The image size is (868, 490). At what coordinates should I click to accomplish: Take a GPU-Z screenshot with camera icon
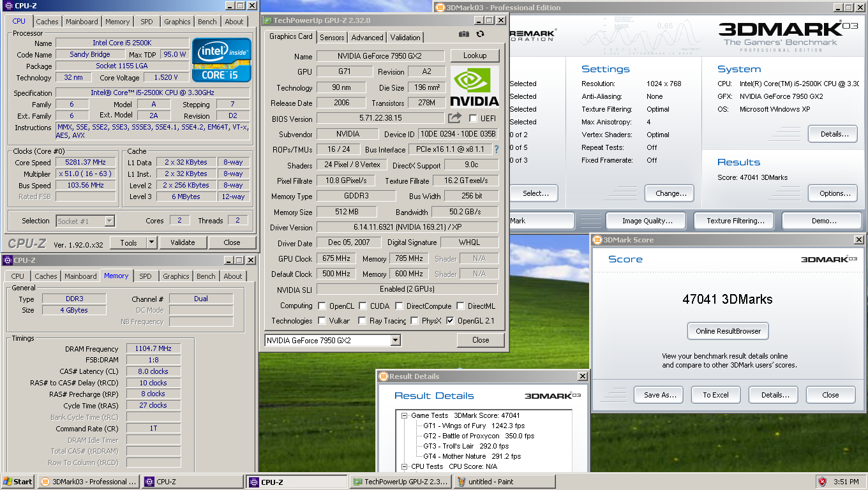click(464, 34)
